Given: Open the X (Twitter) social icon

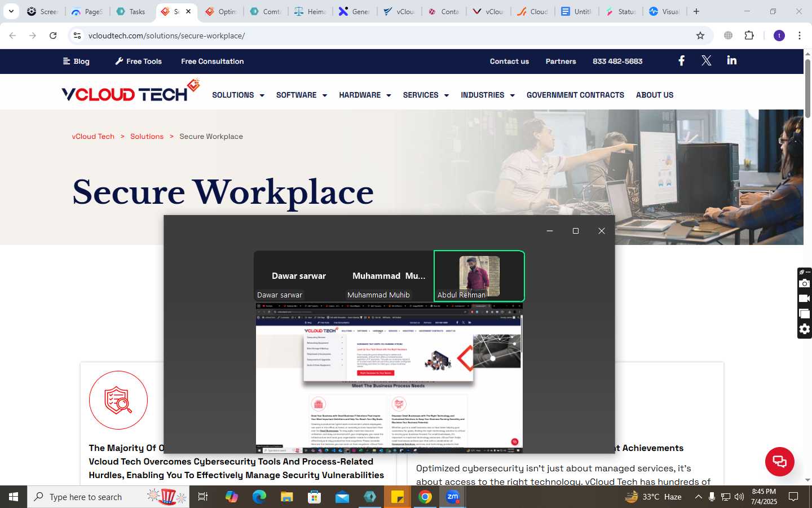Looking at the screenshot, I should click(x=706, y=61).
